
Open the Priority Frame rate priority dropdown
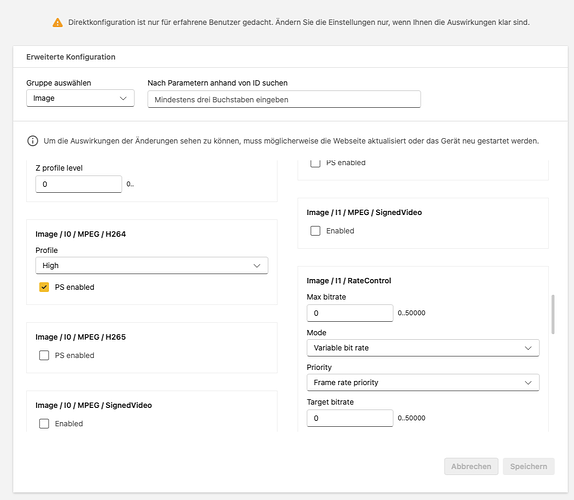423,383
